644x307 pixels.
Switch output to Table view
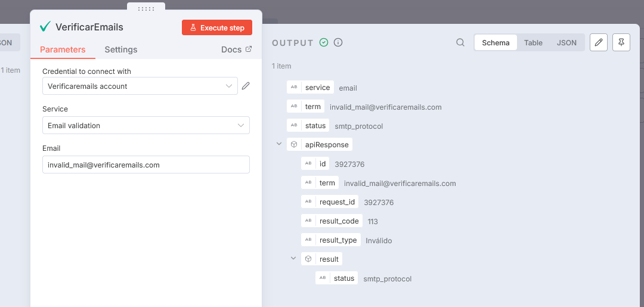click(533, 43)
